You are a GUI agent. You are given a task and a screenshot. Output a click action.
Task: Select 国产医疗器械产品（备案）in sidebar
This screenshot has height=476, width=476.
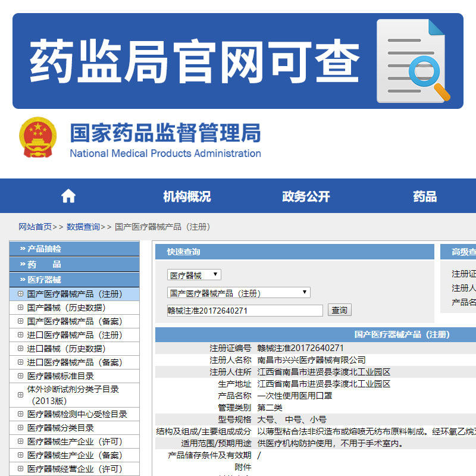[74, 321]
